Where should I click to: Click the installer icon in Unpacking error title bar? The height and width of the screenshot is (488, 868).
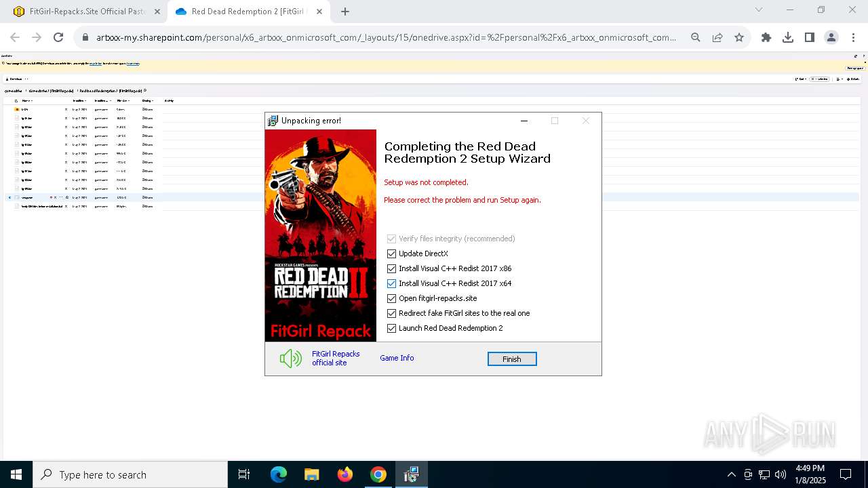pos(273,121)
